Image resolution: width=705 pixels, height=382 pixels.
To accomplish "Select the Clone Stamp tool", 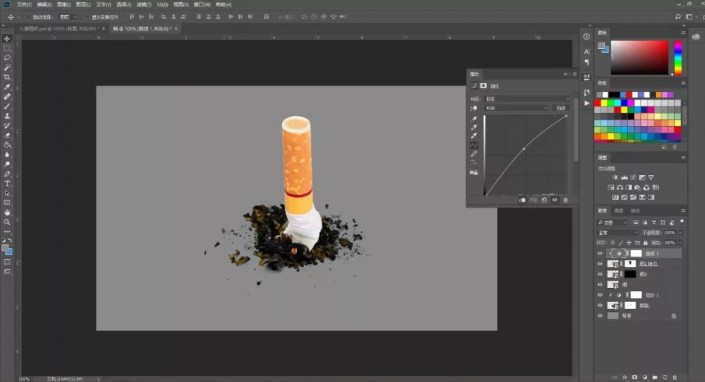I will 7,116.
